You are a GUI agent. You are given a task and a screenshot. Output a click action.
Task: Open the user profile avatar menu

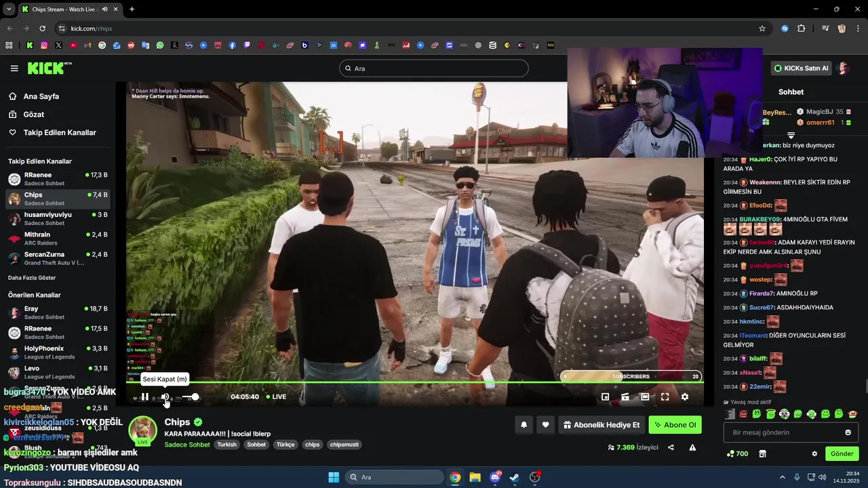coord(844,68)
